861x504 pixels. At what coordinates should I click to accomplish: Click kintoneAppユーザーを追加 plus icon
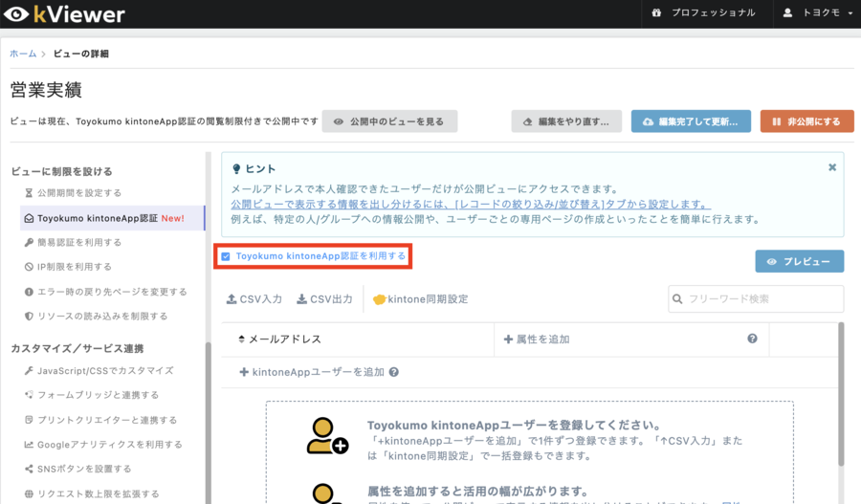pos(244,372)
